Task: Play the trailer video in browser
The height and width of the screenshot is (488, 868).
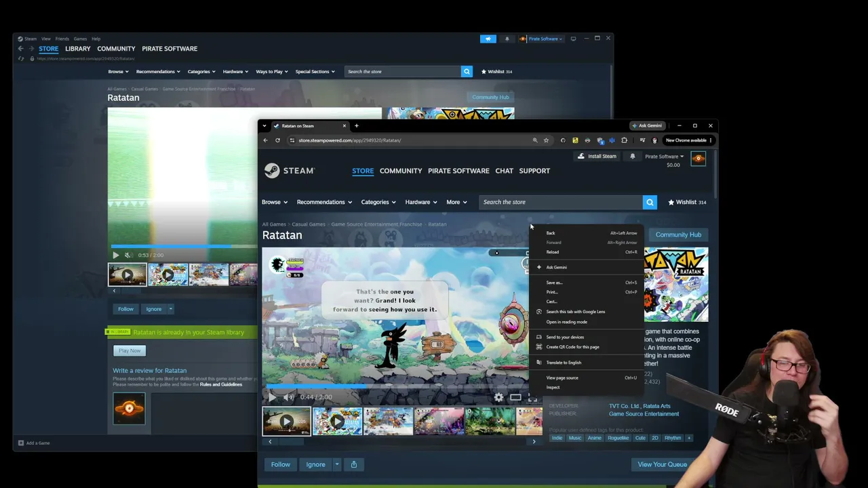Action: (272, 397)
